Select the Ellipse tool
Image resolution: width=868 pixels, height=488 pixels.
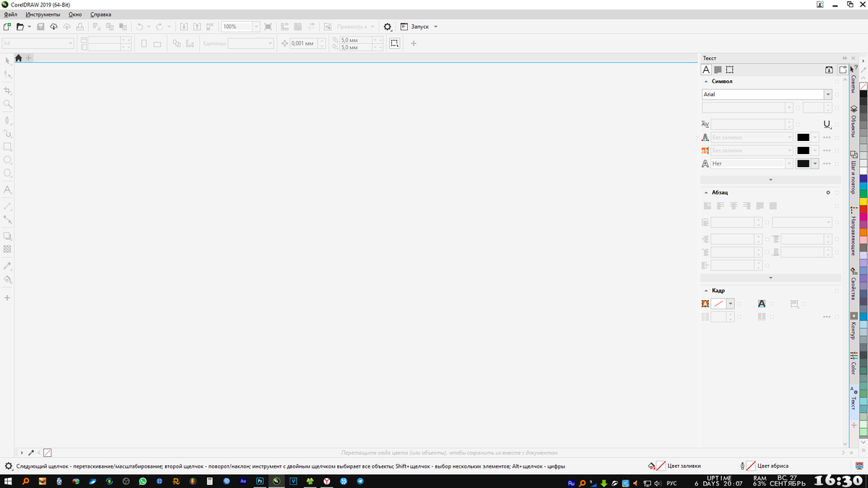(7, 160)
